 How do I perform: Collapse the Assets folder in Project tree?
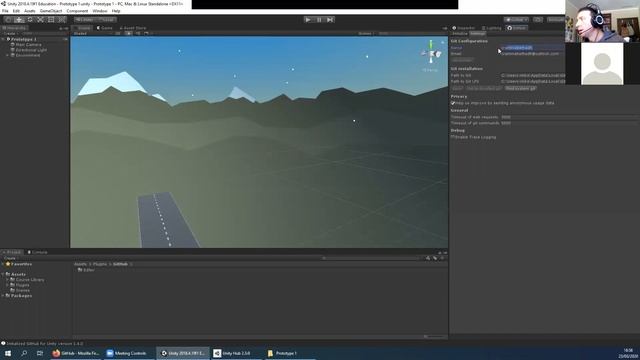[3, 274]
